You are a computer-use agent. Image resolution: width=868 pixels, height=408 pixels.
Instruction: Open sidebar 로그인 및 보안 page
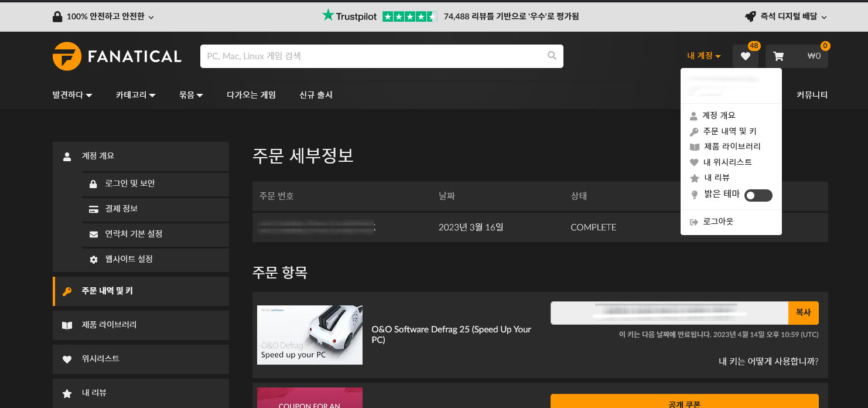[155, 184]
